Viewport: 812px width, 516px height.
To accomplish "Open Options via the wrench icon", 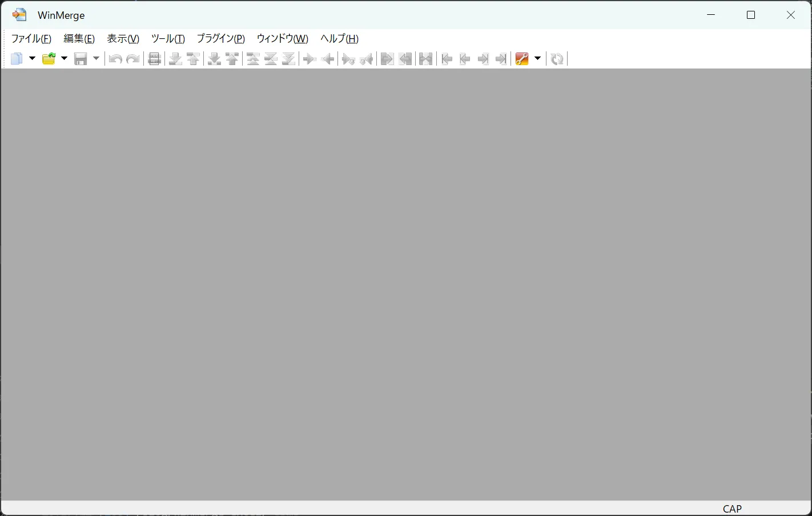I will coord(522,59).
